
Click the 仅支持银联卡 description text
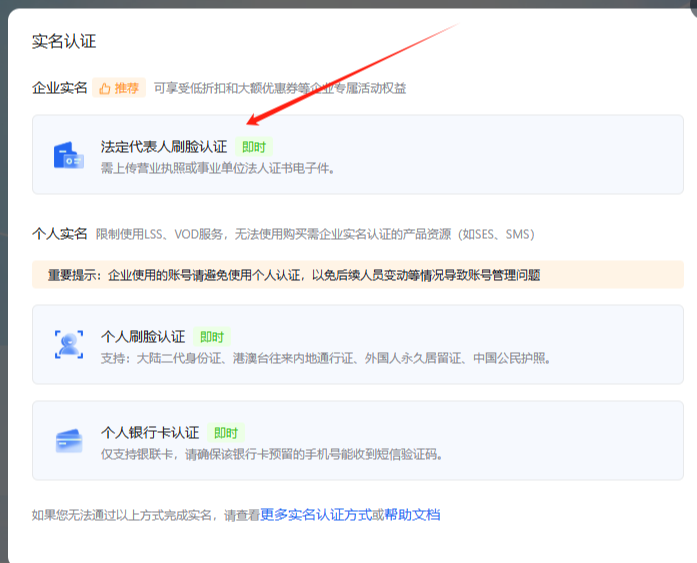pyautogui.click(x=271, y=454)
